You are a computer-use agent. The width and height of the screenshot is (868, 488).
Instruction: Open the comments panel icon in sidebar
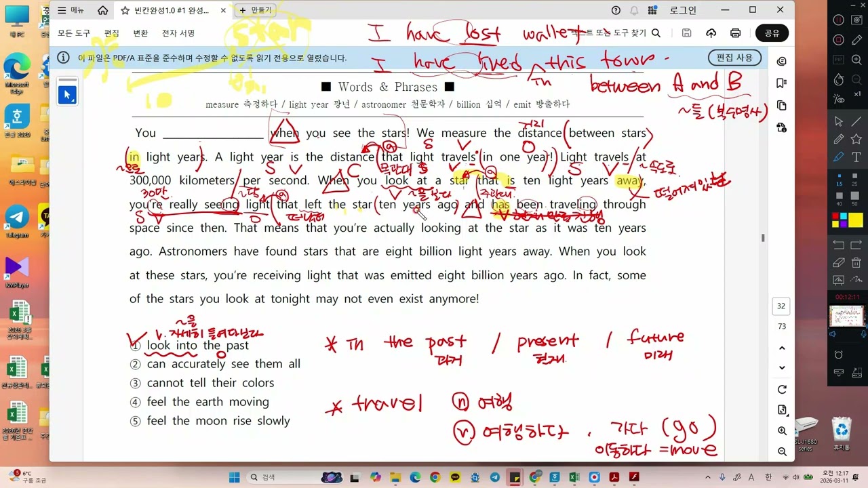click(x=781, y=61)
